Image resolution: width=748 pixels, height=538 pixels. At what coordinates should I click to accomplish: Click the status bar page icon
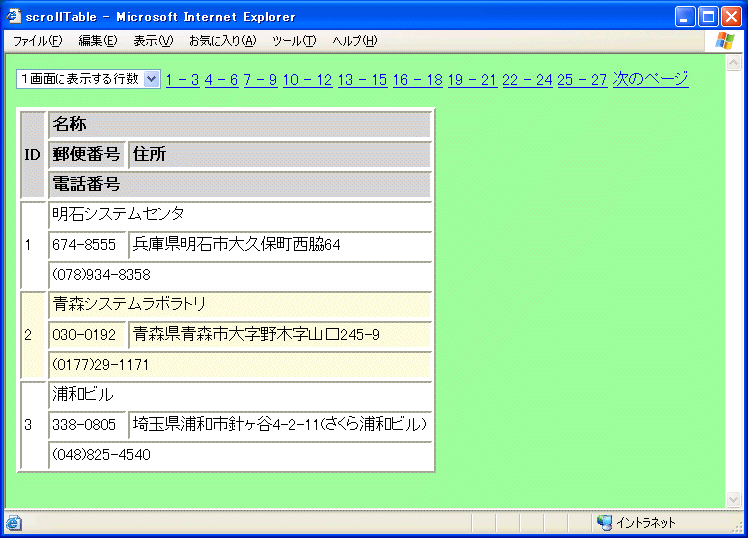point(14,523)
